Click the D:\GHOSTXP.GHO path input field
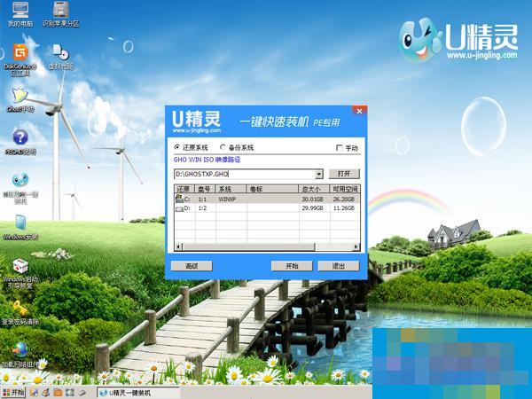532x399 pixels. coord(245,175)
